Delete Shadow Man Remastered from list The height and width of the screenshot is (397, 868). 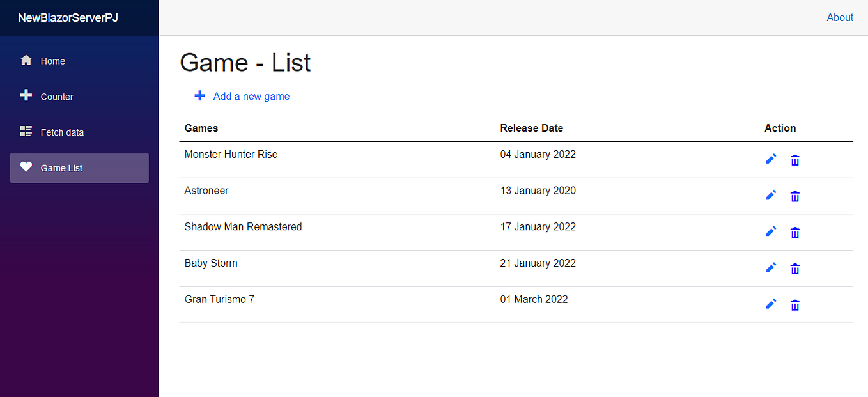click(x=794, y=233)
